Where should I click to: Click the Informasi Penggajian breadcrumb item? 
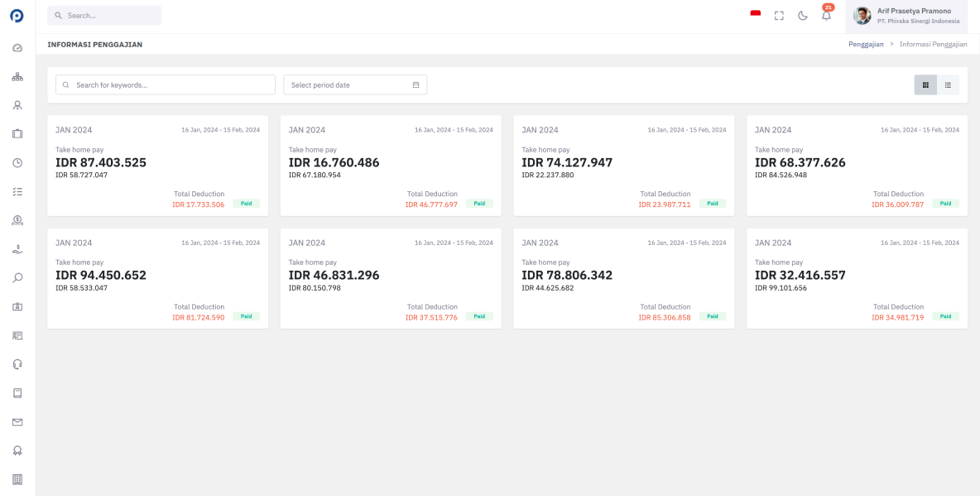(x=934, y=45)
